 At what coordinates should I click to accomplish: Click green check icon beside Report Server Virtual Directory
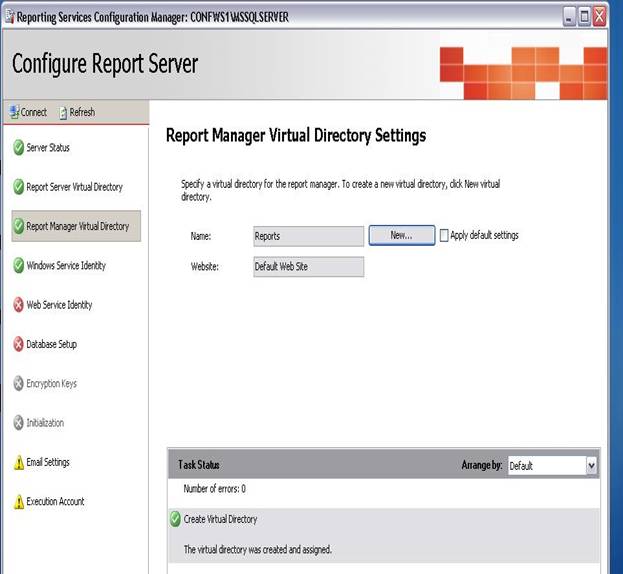(18, 187)
